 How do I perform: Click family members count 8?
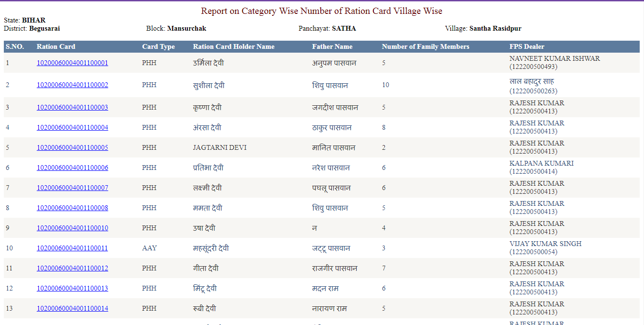pyautogui.click(x=384, y=127)
